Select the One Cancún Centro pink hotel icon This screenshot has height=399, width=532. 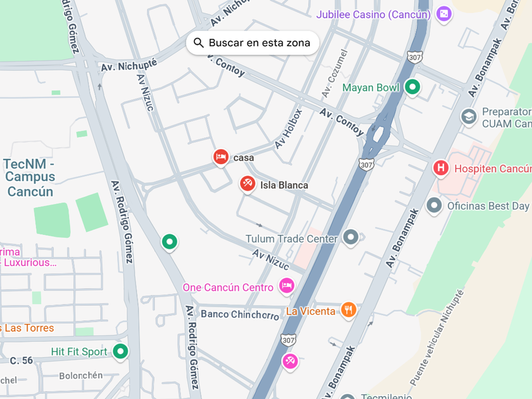[x=287, y=286]
